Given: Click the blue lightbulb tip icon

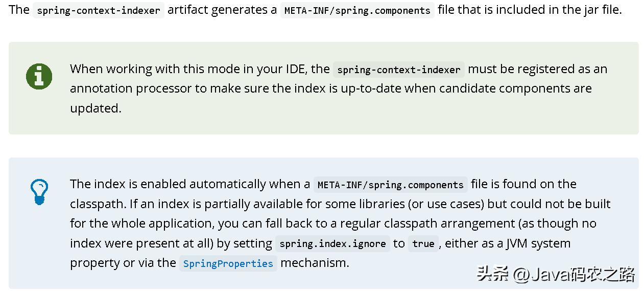Looking at the screenshot, I should point(39,192).
